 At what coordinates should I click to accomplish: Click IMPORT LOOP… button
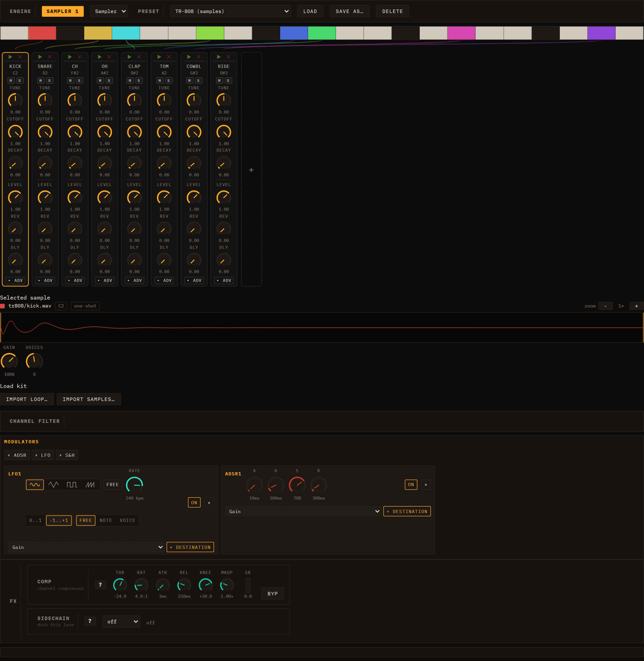(x=27, y=399)
